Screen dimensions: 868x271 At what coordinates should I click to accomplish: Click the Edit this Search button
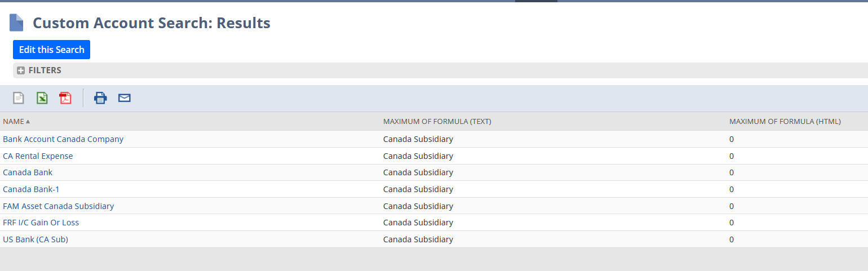(x=51, y=50)
